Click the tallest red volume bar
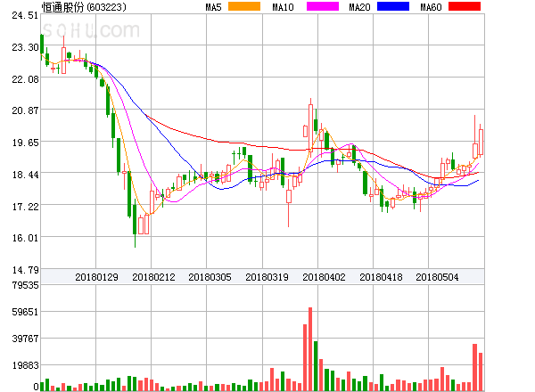Image resolution: width=535 pixels, height=392 pixels. pyautogui.click(x=310, y=349)
